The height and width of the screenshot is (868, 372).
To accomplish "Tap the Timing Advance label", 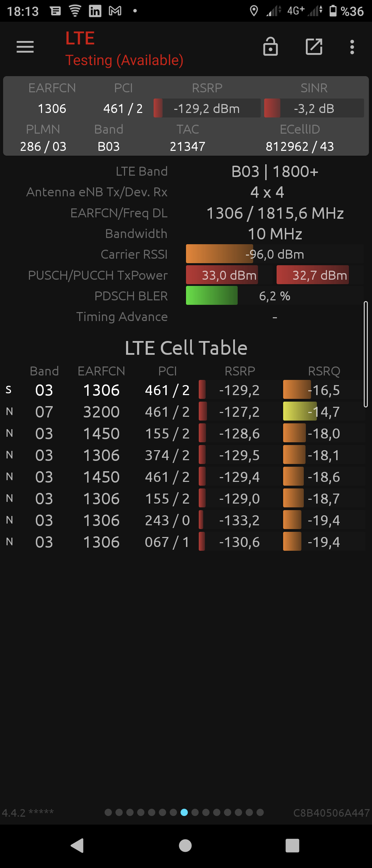I will pos(122,317).
